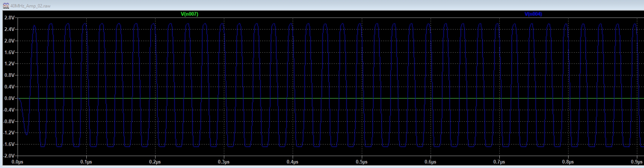Click the 2.8V vertical axis label
This screenshot has width=644, height=168.
coord(9,18)
